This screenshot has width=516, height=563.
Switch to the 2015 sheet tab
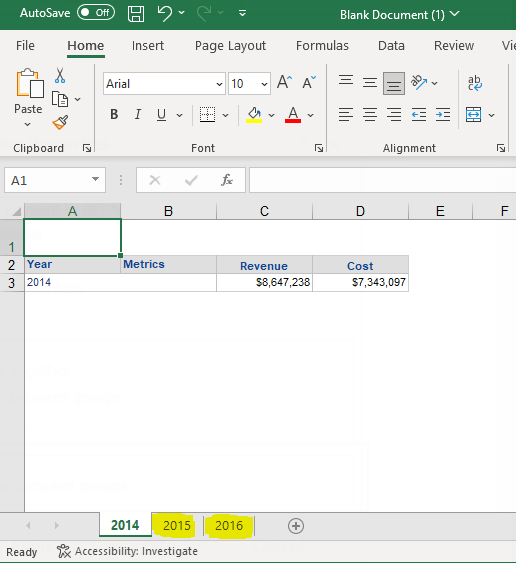177,526
